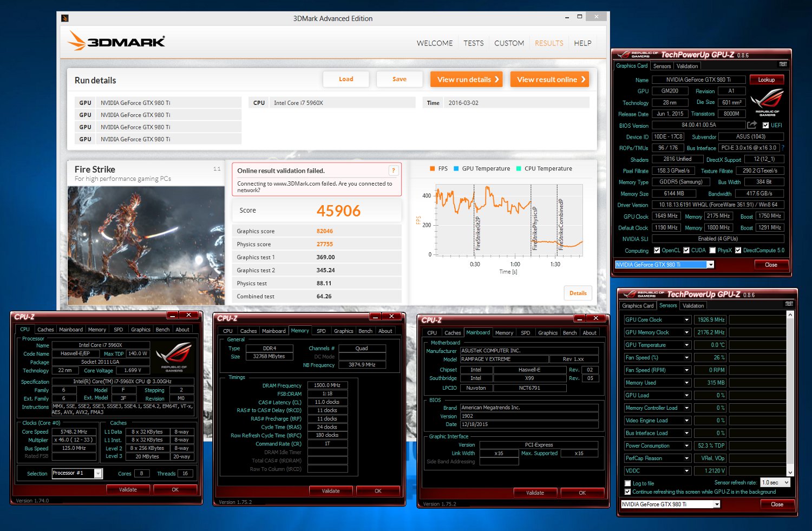This screenshot has width=812, height=531.
Task: Click the Lookup button in GPU-Z
Action: coord(766,80)
